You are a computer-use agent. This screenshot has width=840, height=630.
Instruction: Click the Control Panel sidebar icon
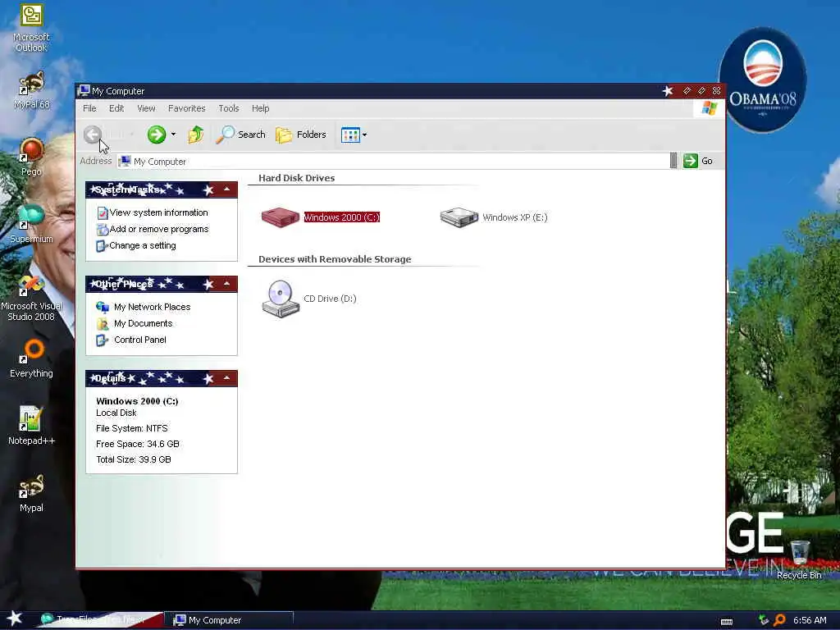pyautogui.click(x=102, y=340)
